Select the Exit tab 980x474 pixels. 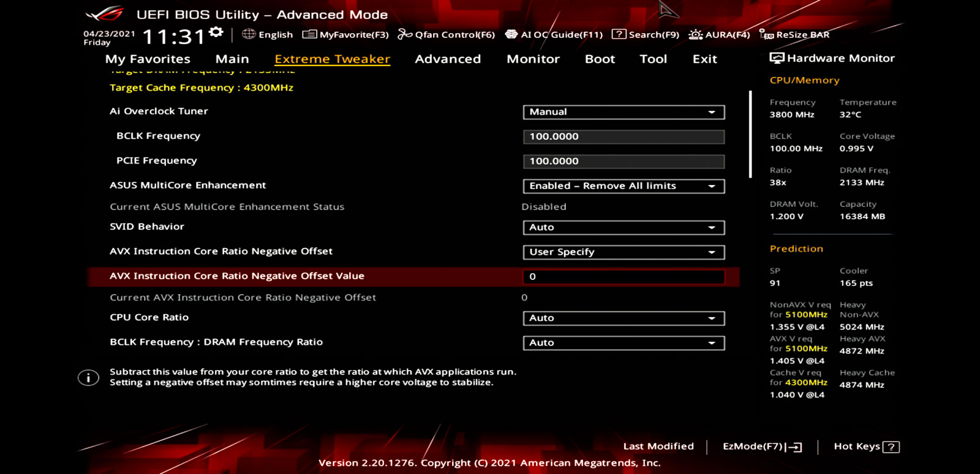(704, 59)
